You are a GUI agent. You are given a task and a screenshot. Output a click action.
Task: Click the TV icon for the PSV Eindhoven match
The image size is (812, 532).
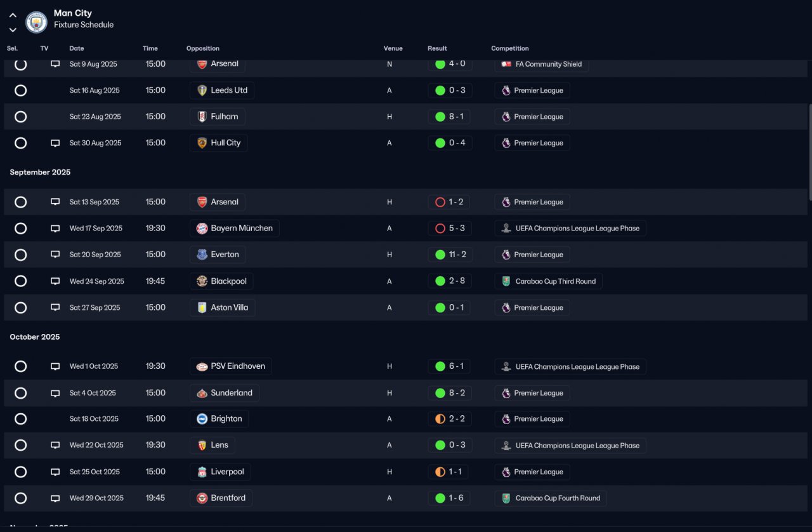(55, 367)
